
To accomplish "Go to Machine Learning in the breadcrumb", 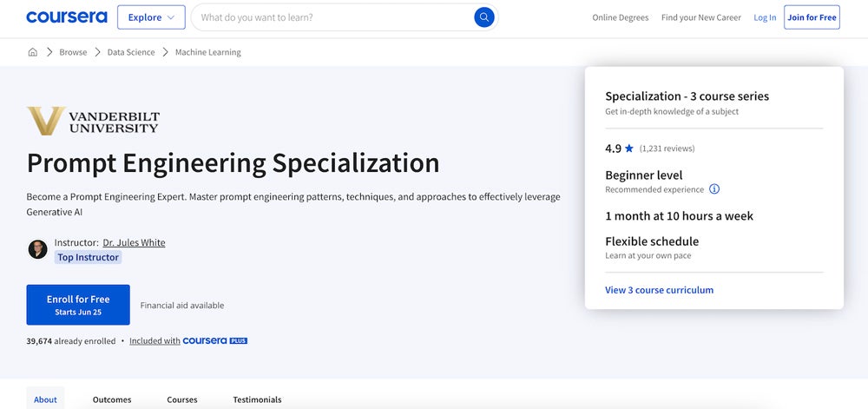I will [208, 52].
